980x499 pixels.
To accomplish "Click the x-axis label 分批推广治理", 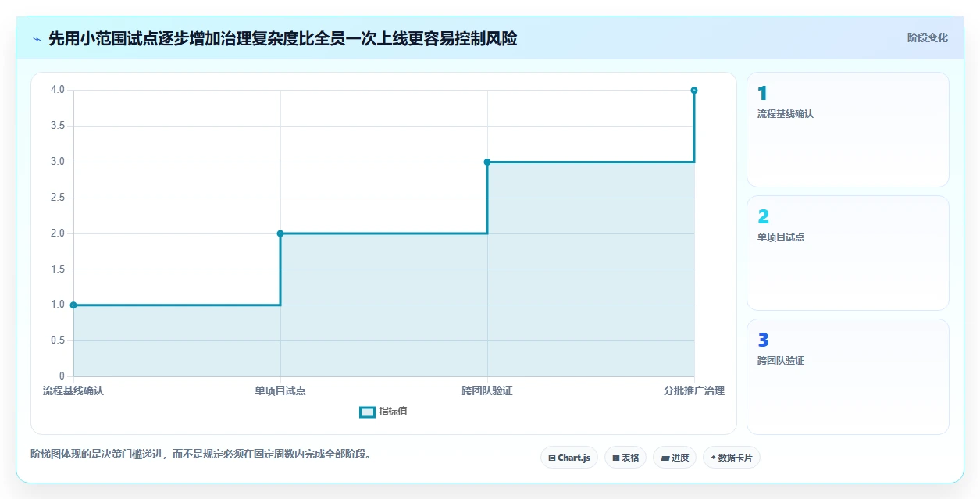I will [x=694, y=391].
